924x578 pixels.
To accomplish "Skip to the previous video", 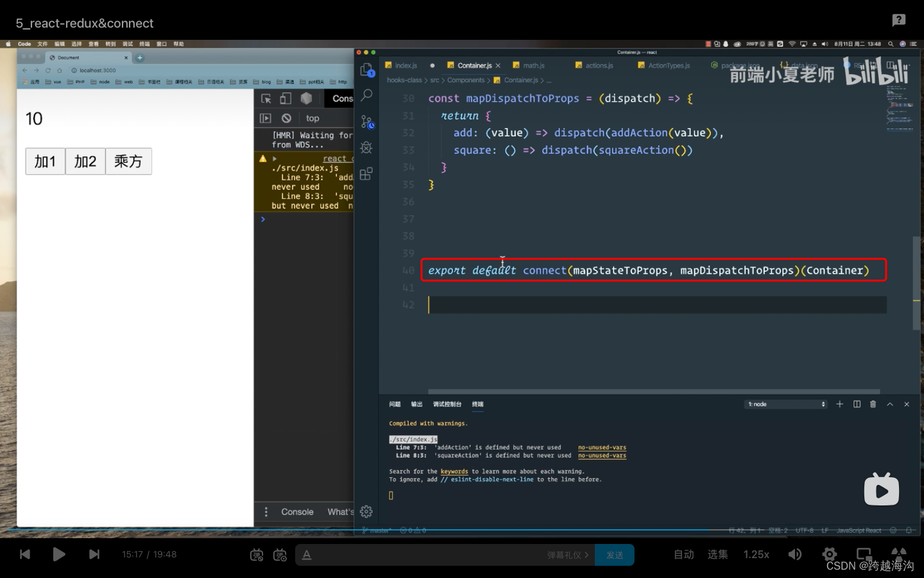I will [25, 554].
